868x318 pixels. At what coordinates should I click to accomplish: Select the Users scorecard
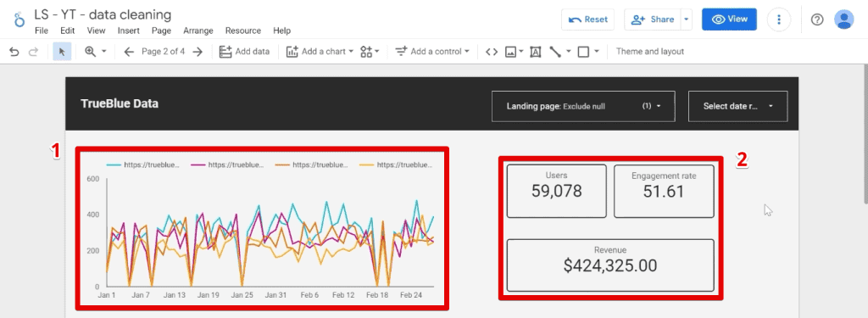point(557,191)
